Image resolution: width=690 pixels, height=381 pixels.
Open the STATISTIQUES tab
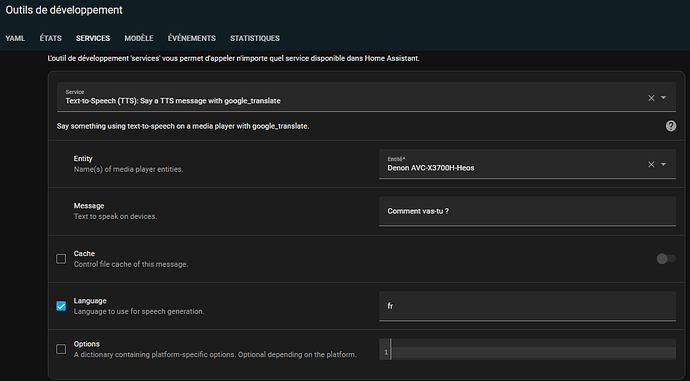tap(255, 38)
